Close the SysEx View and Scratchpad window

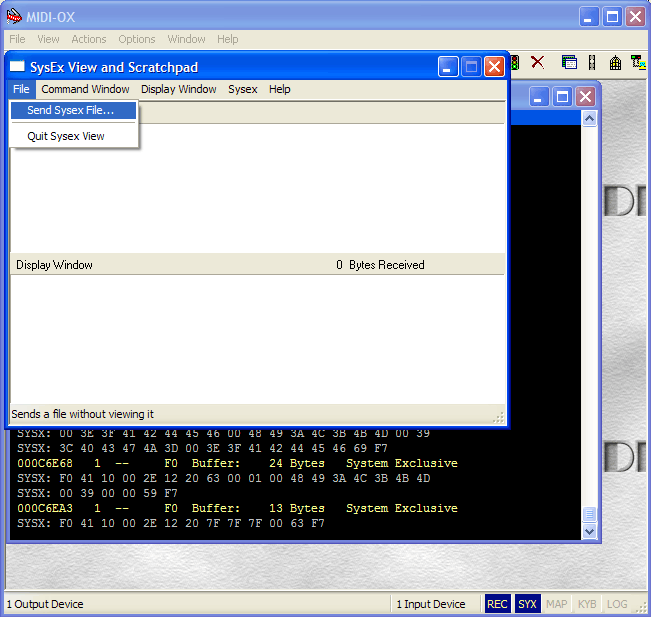coord(494,66)
